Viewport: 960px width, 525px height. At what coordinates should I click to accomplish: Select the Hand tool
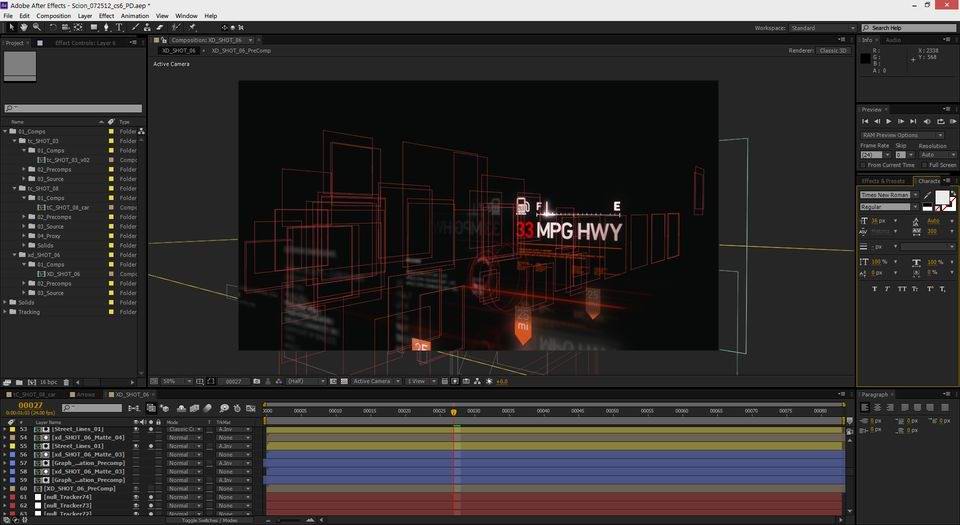pyautogui.click(x=24, y=27)
